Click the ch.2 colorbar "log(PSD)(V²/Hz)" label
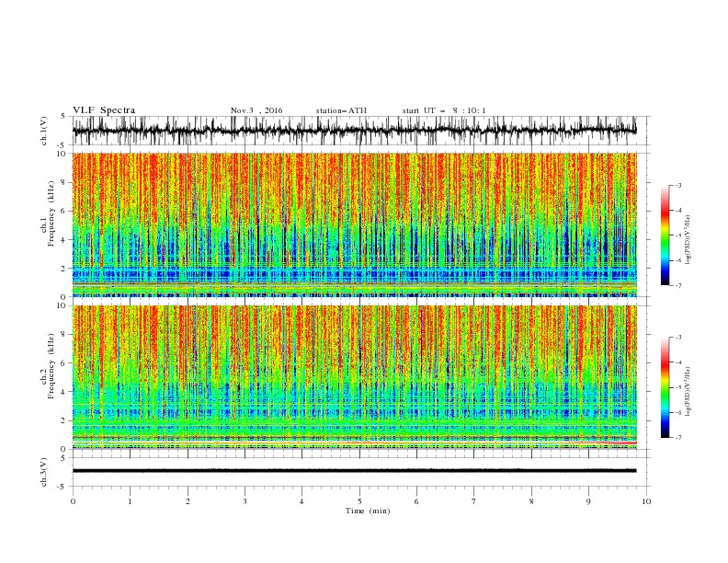The width and height of the screenshot is (728, 563). click(x=688, y=392)
